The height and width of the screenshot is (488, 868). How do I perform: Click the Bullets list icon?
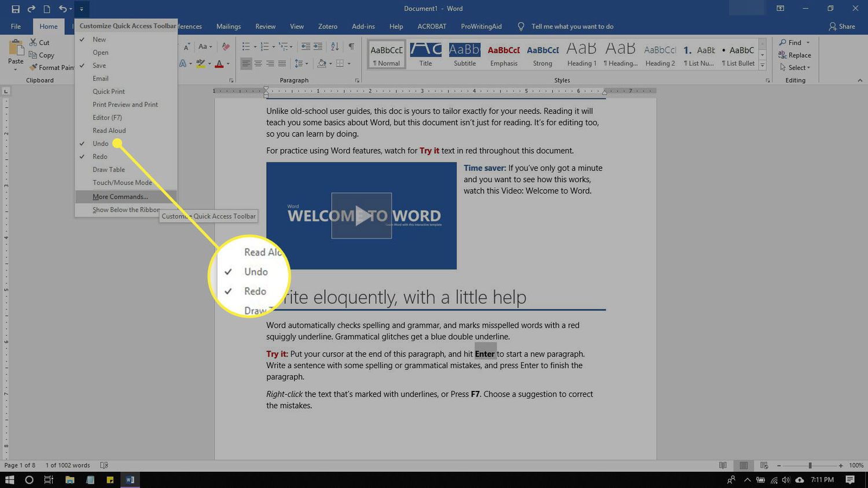pos(246,47)
